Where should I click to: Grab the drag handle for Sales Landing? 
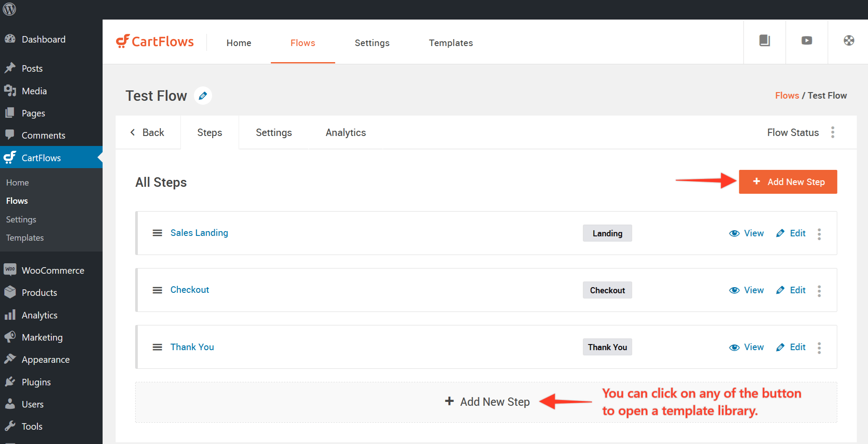click(157, 233)
